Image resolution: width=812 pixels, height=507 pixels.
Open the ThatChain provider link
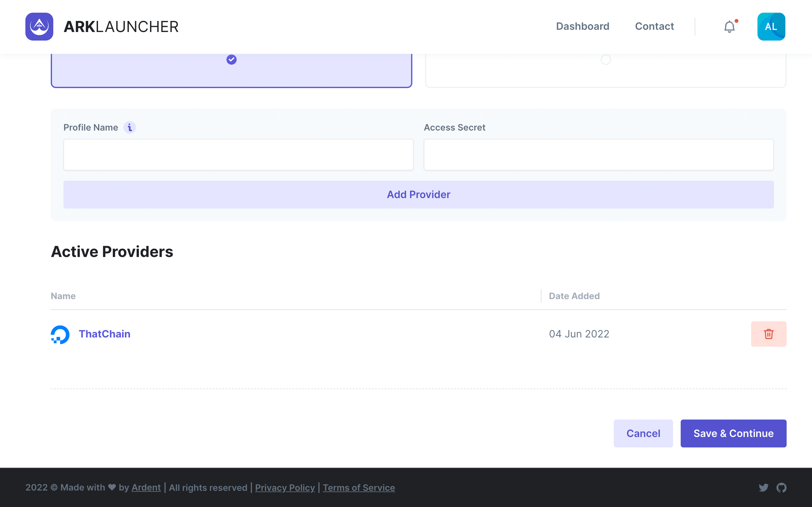coord(104,334)
